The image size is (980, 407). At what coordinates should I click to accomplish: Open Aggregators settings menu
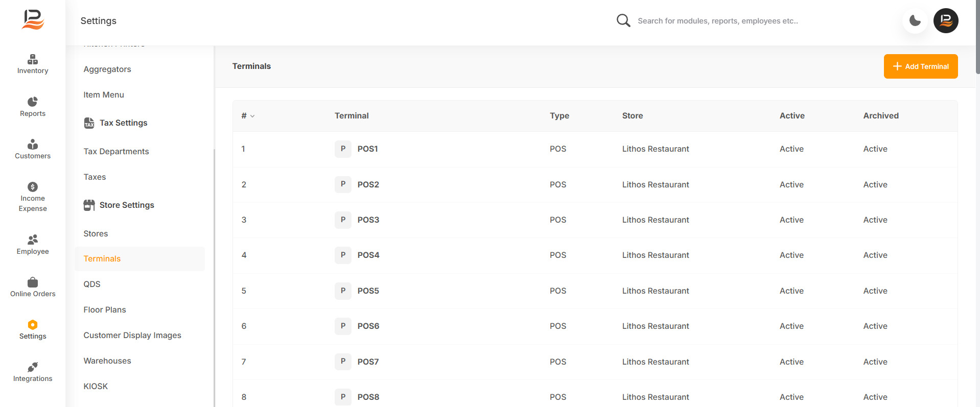107,69
